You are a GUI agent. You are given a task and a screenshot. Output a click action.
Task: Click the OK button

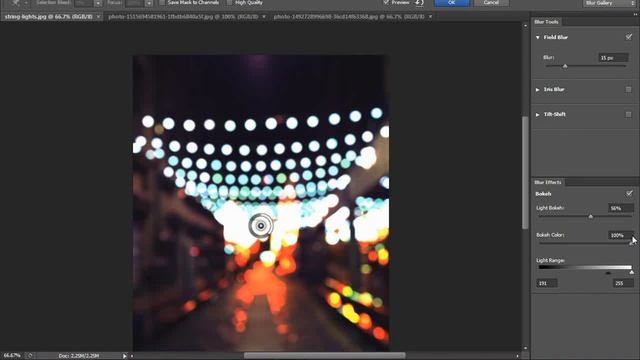[x=451, y=3]
